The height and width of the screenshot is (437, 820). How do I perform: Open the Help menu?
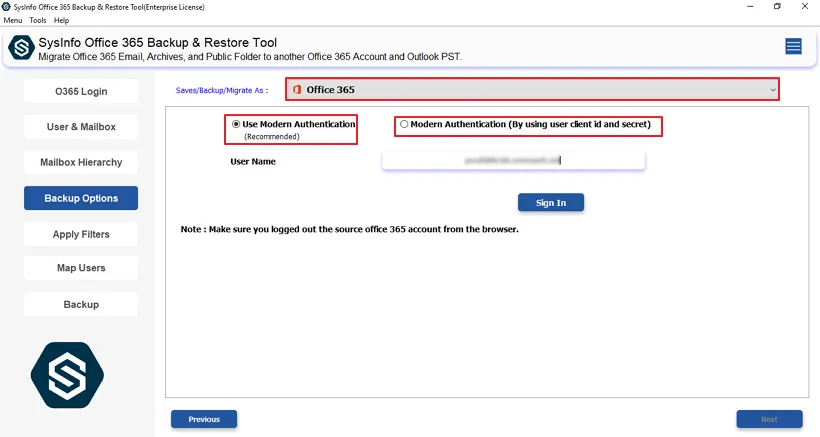(x=62, y=20)
